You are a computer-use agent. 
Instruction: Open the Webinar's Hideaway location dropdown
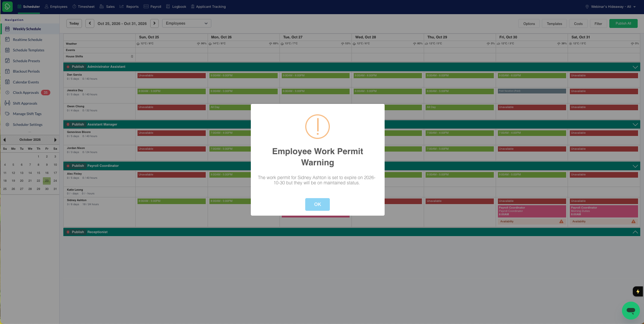point(610,7)
